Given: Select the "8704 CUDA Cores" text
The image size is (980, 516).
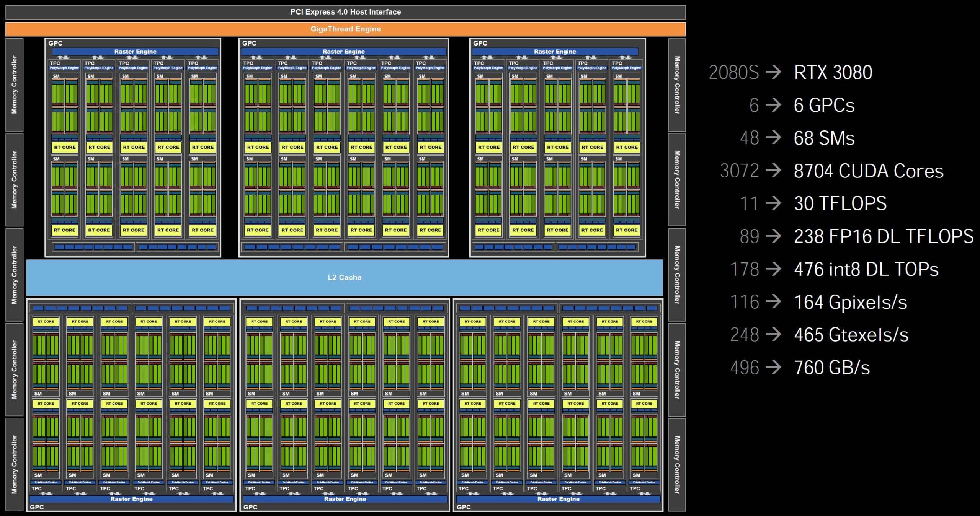Looking at the screenshot, I should (x=869, y=171).
